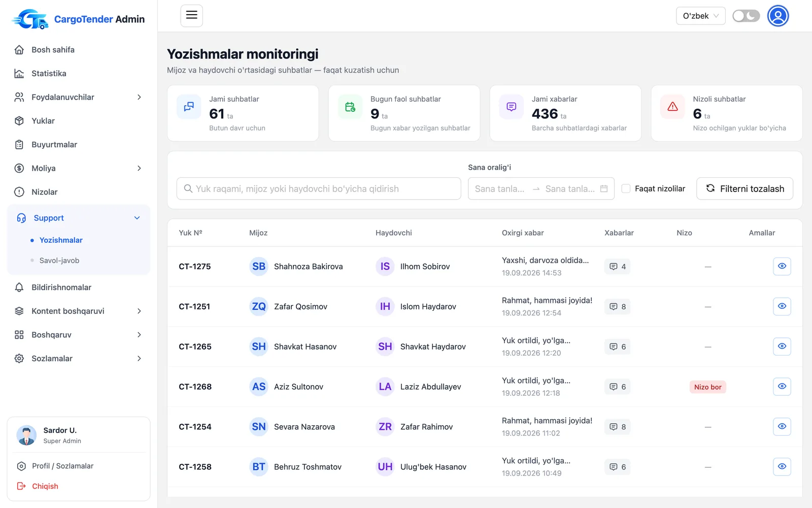This screenshot has height=508, width=812.
Task: Click the Profil / Sozlamalar hexagon icon
Action: pyautogui.click(x=21, y=466)
